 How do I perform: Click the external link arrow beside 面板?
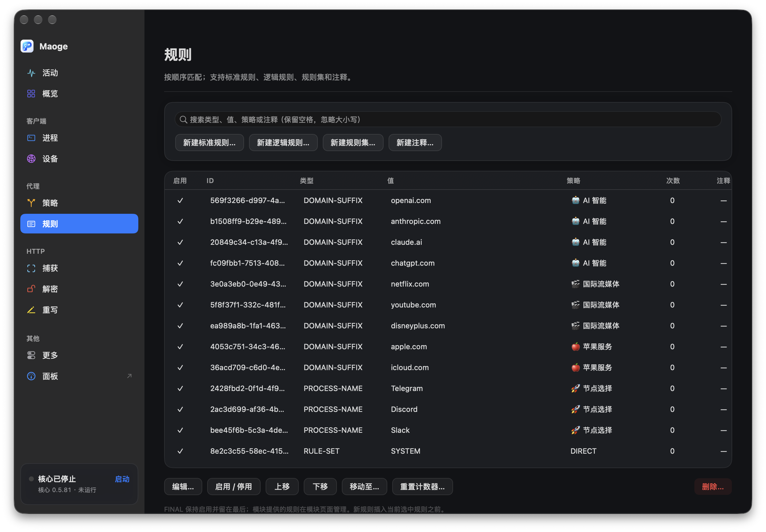tap(129, 376)
